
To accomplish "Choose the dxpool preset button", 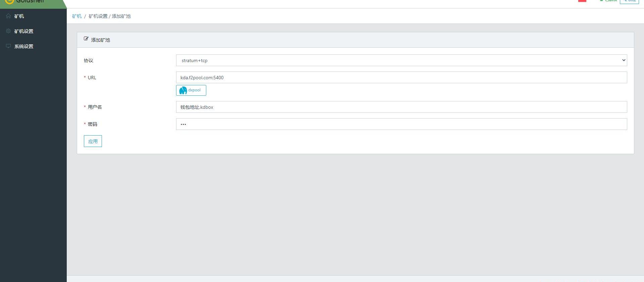I will pyautogui.click(x=191, y=90).
